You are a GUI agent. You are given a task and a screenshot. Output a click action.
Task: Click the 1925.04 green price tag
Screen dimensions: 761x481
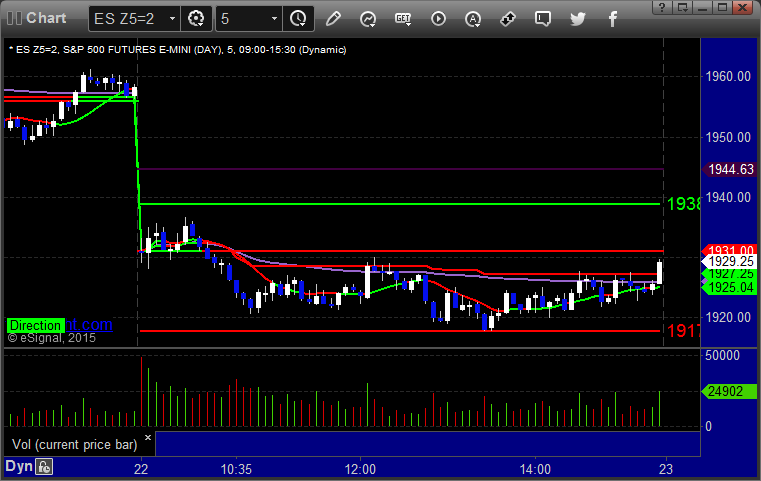pos(730,287)
